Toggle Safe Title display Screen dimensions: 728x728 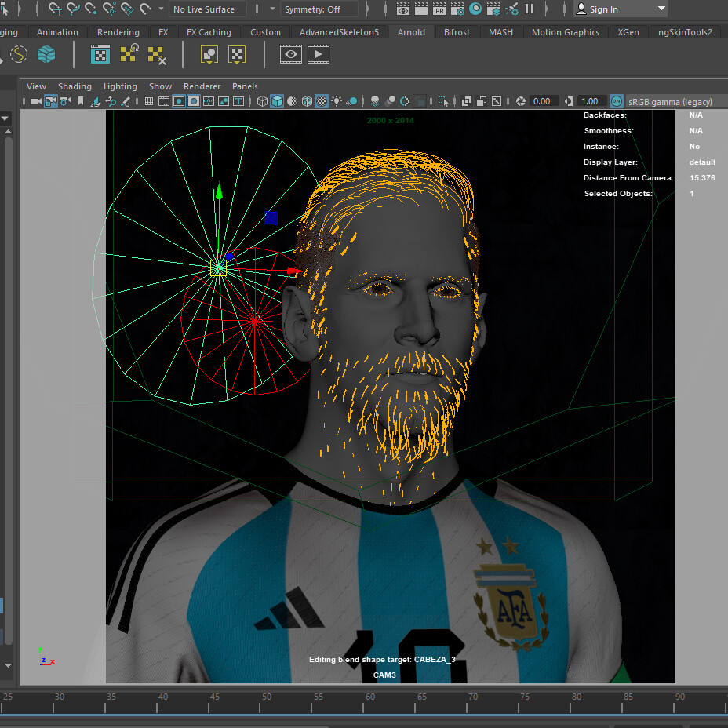(238, 101)
